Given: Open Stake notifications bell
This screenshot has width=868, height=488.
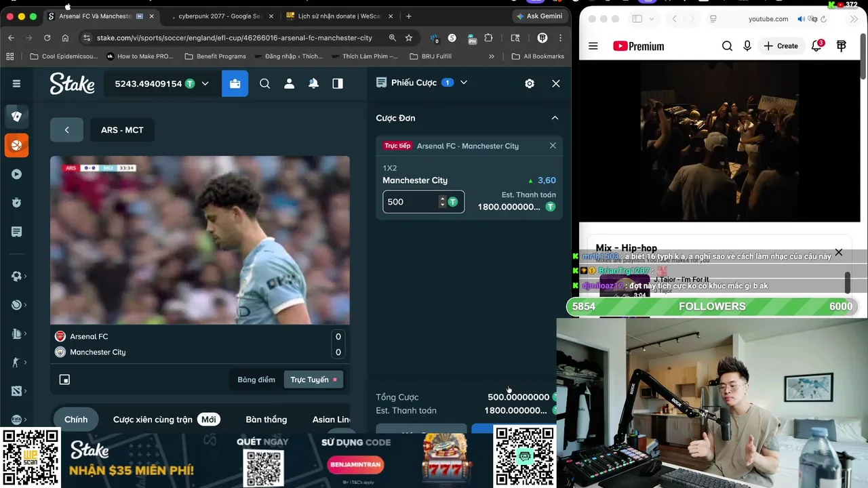Looking at the screenshot, I should point(313,83).
